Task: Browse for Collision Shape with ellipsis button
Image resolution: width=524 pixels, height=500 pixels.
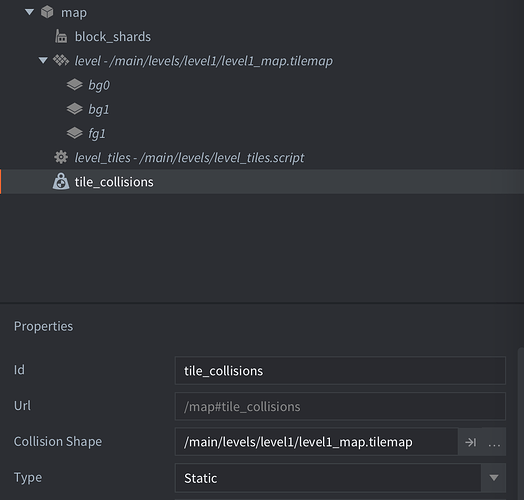Action: coord(494,442)
